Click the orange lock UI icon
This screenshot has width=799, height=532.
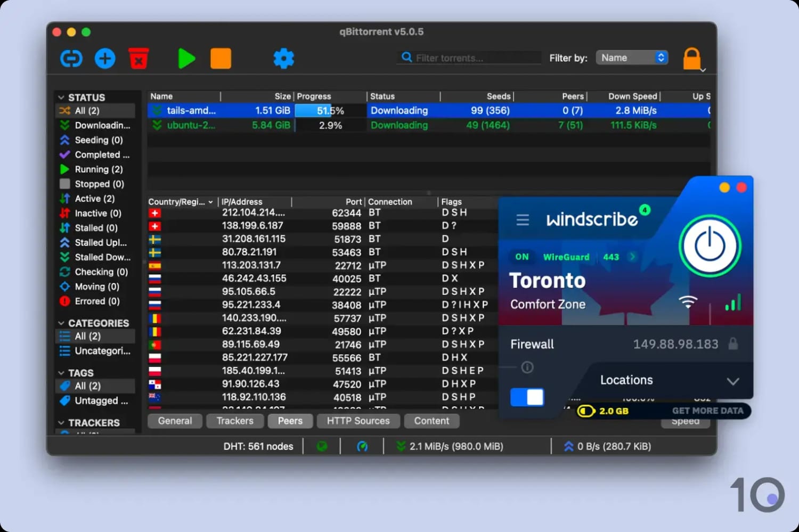[x=692, y=59]
